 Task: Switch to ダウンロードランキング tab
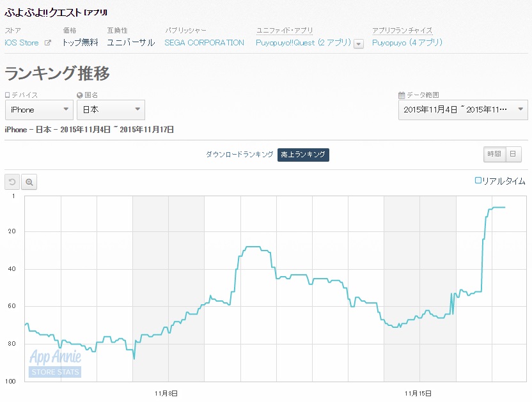[x=240, y=155]
